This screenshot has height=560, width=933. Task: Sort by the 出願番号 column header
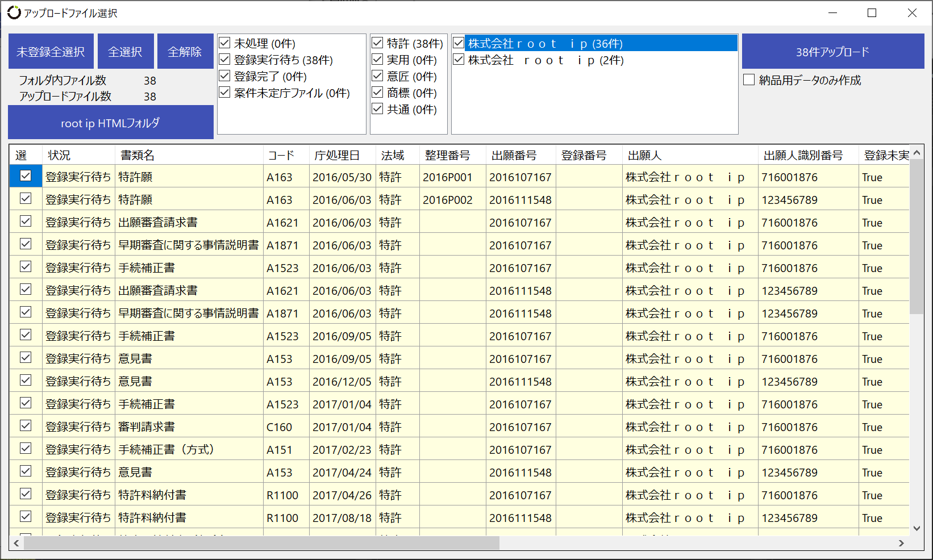click(x=521, y=155)
